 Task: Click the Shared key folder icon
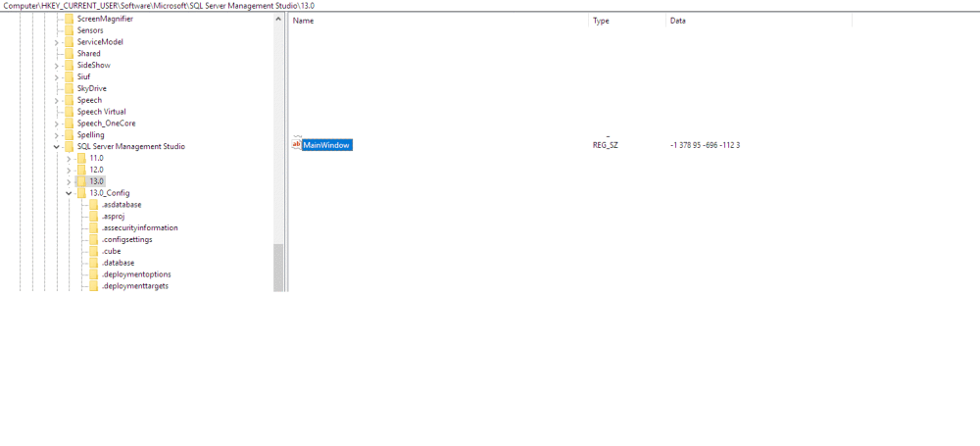click(70, 53)
